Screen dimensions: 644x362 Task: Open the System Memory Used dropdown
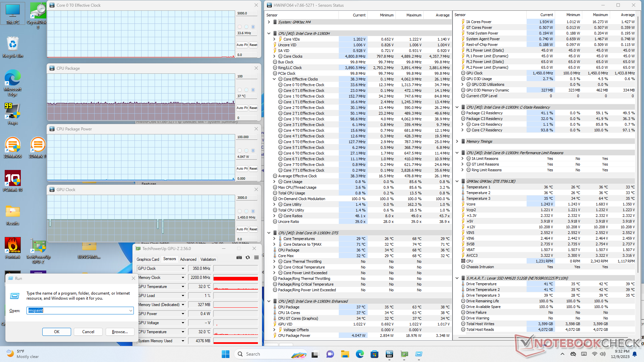pos(183,341)
